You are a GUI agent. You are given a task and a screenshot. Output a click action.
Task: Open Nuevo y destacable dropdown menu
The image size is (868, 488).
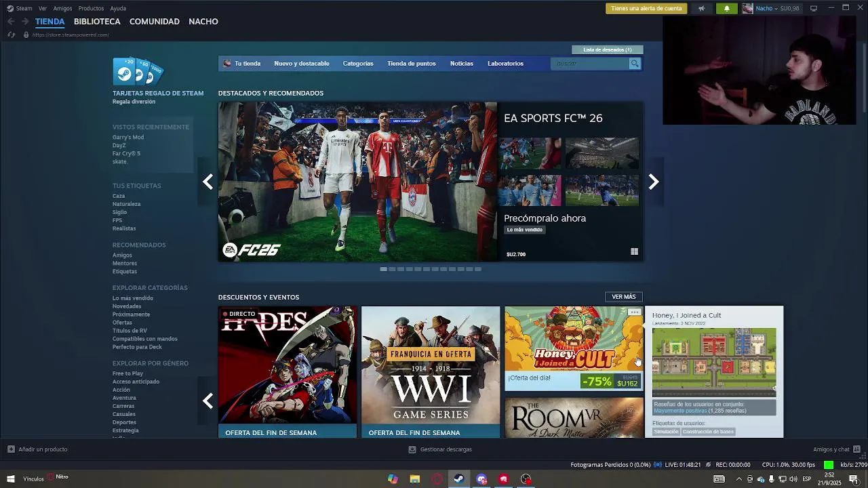[302, 64]
